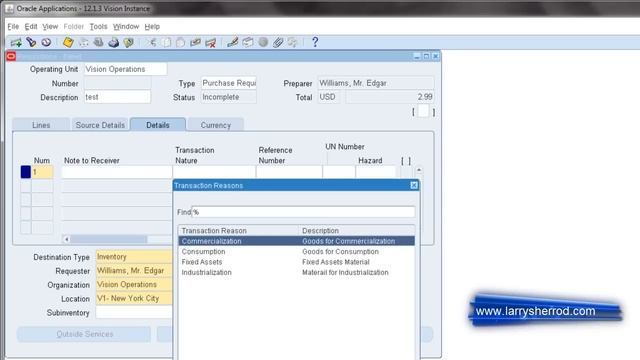This screenshot has width=640, height=360.
Task: Click the Operating Unit field
Action: pos(125,69)
